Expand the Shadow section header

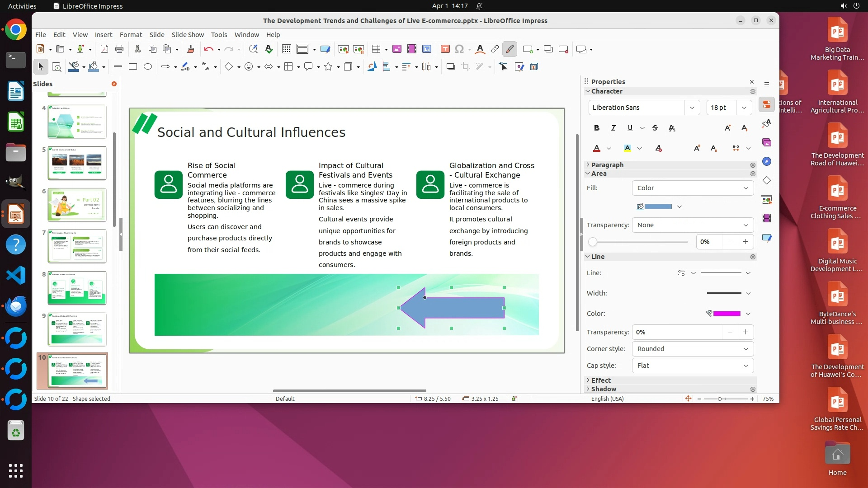(604, 389)
